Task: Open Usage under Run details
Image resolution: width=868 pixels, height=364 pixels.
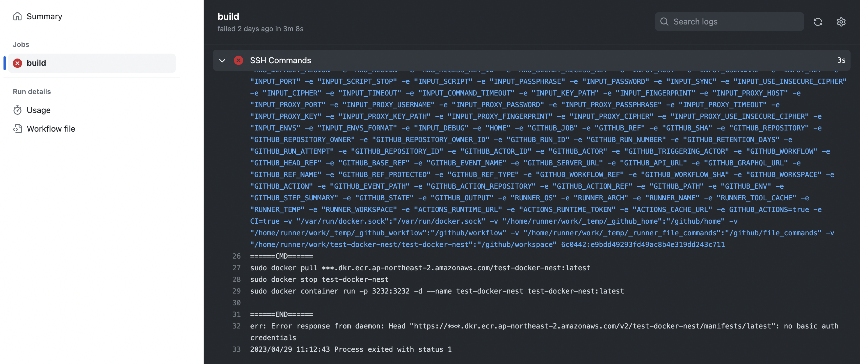Action: coord(38,110)
